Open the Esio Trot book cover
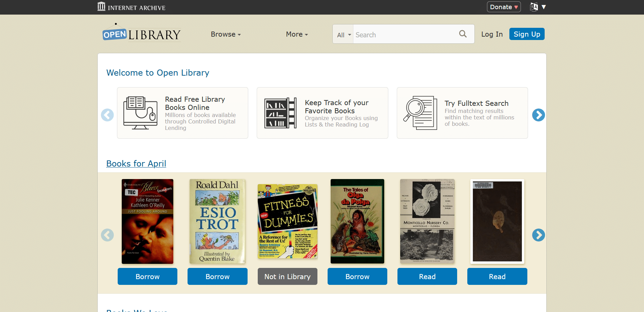Viewport: 644px width, 312px height. 217,221
